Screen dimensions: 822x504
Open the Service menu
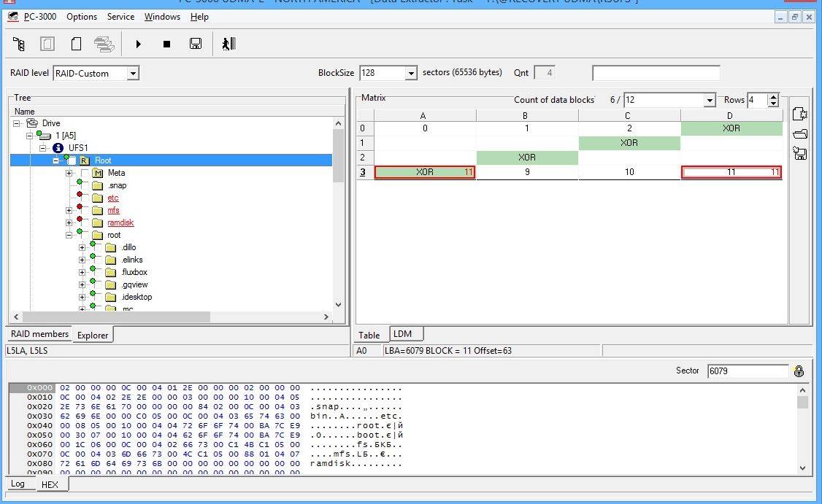(x=120, y=17)
